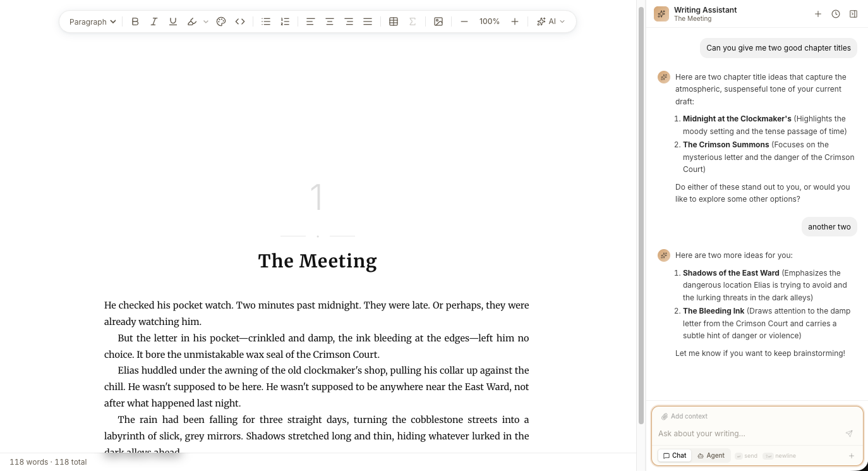Insert an image

[438, 21]
